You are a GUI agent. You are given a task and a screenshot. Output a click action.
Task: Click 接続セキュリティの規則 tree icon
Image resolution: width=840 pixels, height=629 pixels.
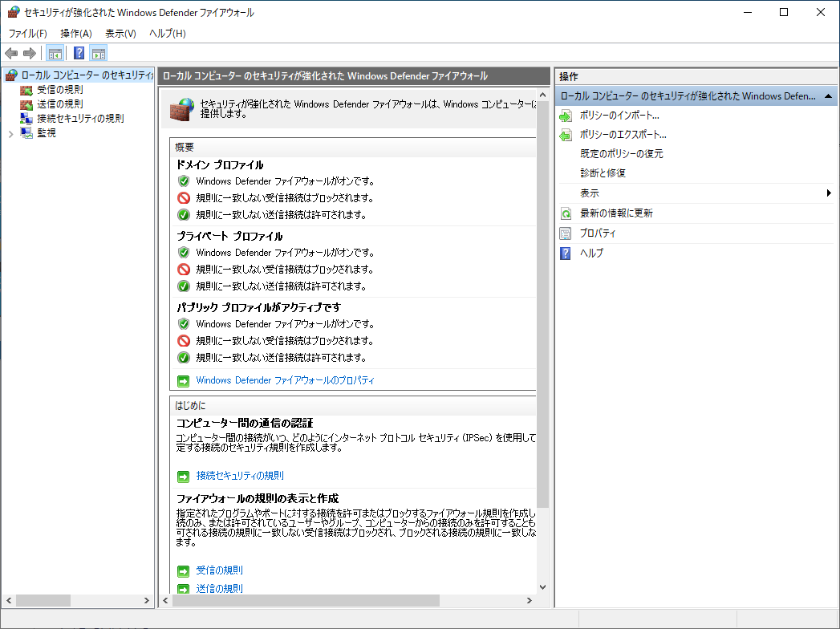click(26, 119)
